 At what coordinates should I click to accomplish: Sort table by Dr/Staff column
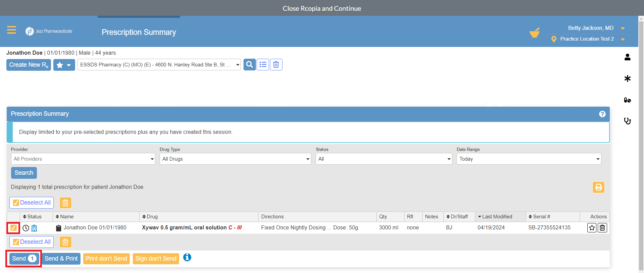pyautogui.click(x=457, y=217)
